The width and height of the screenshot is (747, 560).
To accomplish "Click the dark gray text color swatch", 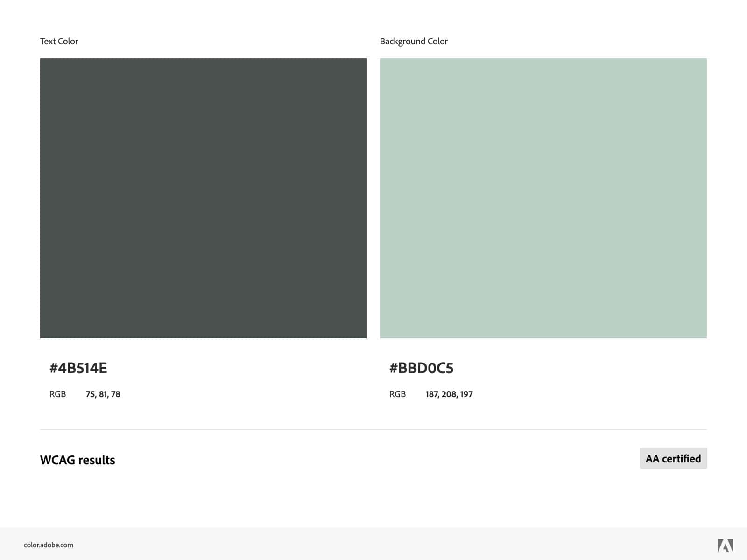I will (204, 198).
